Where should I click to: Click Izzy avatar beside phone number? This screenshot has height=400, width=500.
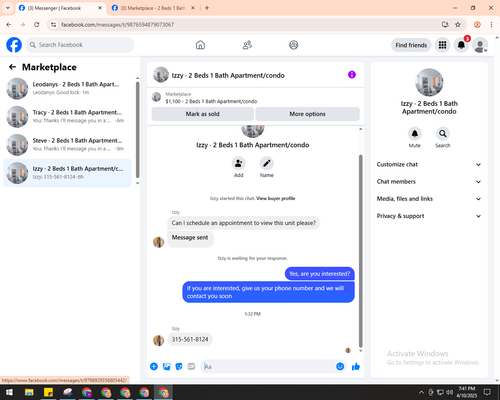pyautogui.click(x=158, y=340)
